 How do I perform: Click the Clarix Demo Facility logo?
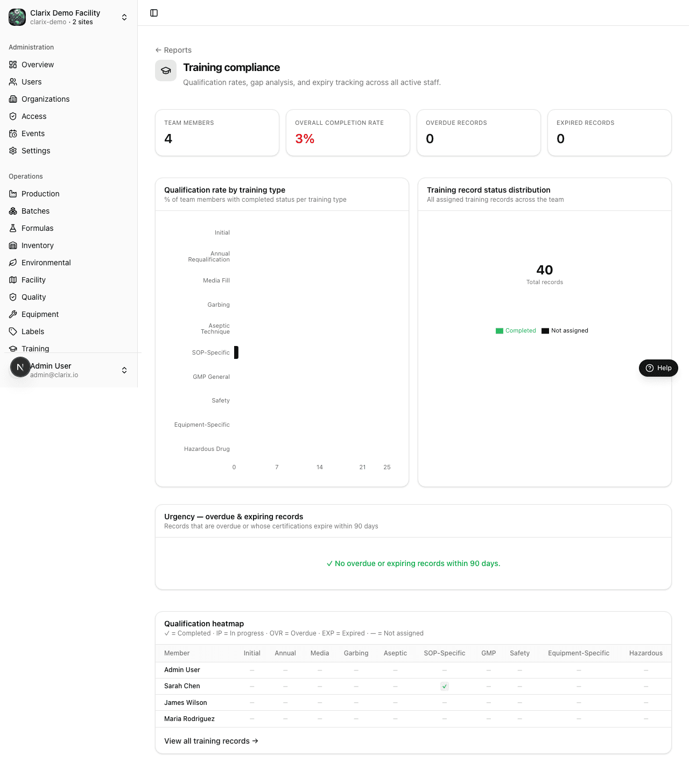(17, 17)
